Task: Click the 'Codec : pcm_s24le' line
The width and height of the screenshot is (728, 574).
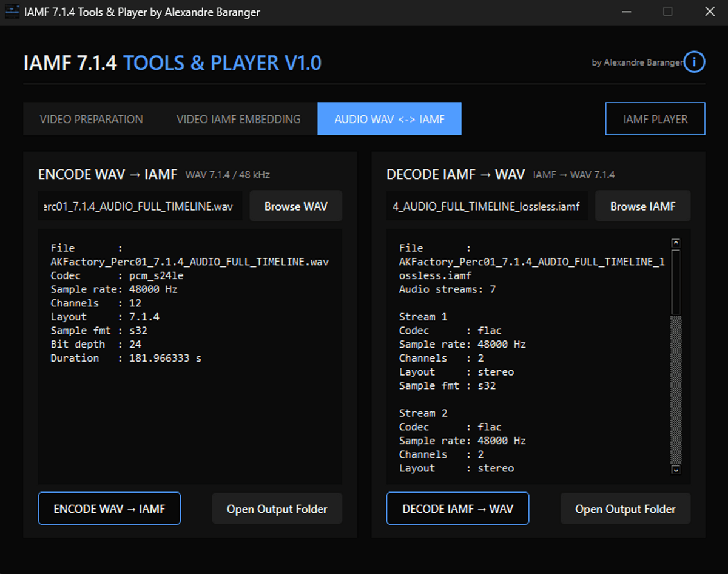Action: (117, 275)
